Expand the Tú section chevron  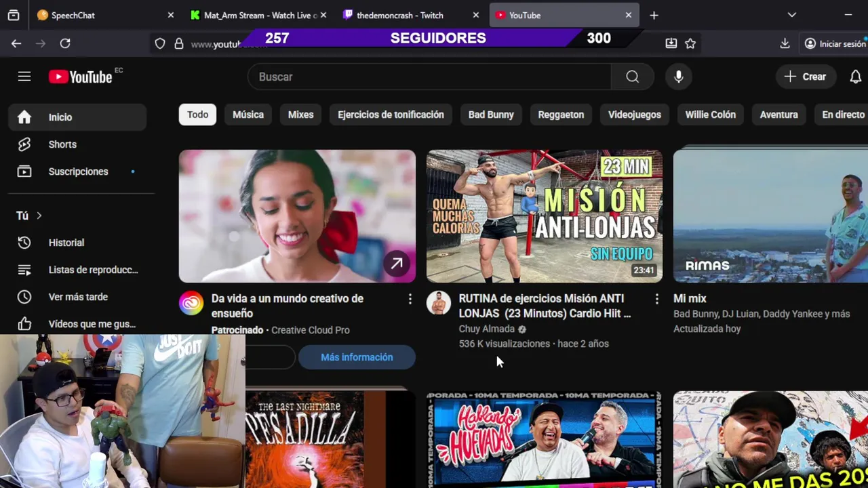39,216
